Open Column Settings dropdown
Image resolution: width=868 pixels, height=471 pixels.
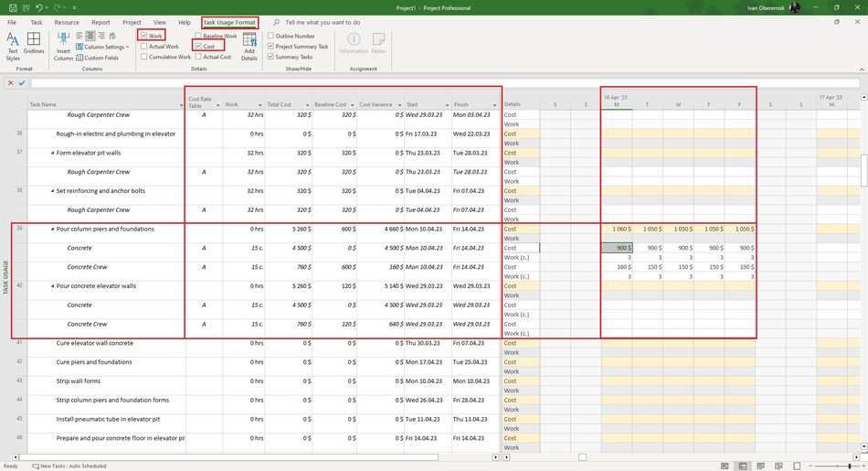(x=102, y=47)
